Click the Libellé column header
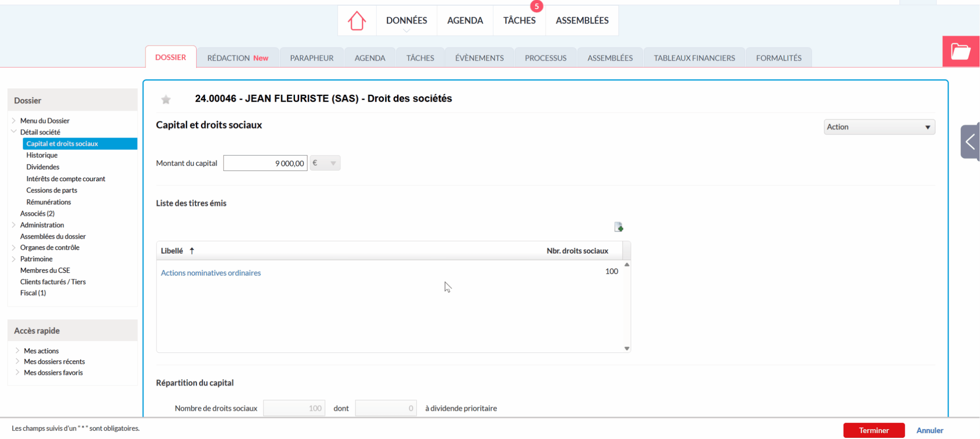The width and height of the screenshot is (980, 439). click(172, 251)
